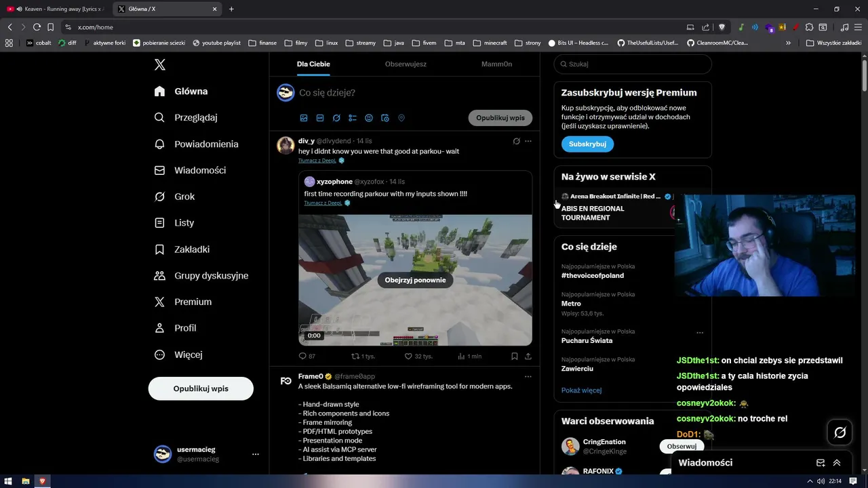Open the browser hamburger menu

click(858, 27)
